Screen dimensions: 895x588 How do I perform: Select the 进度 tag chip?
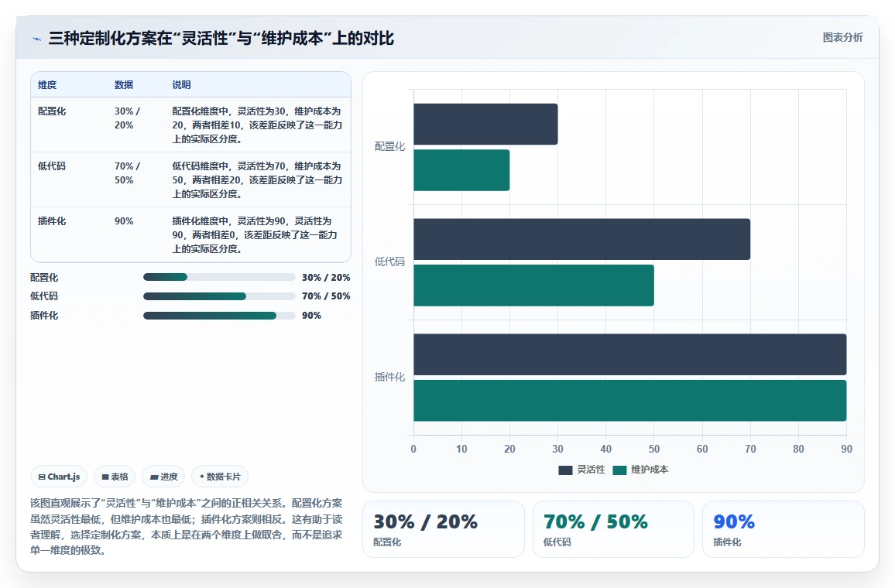164,477
